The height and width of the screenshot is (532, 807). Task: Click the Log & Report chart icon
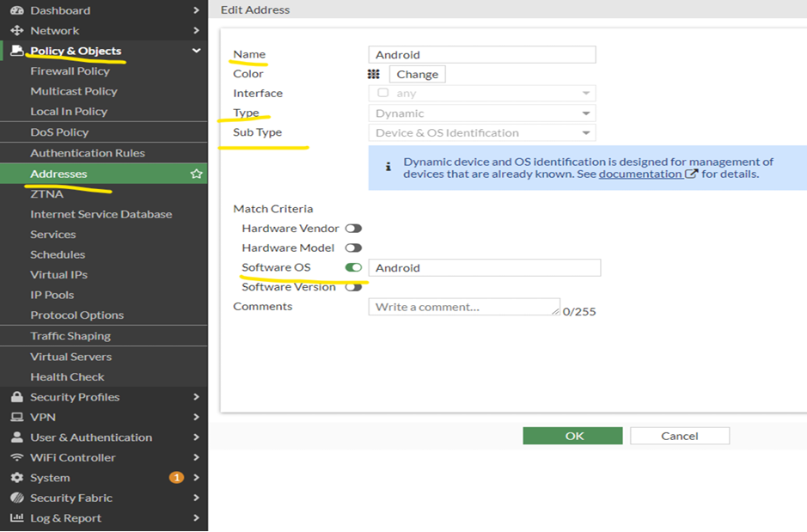(x=17, y=517)
